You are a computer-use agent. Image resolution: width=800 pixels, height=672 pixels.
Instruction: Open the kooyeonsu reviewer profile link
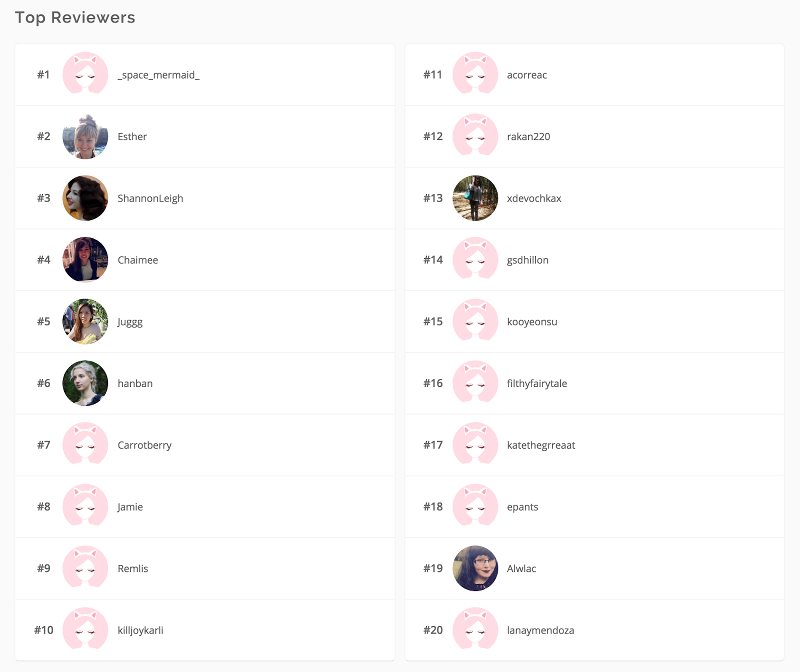click(532, 322)
